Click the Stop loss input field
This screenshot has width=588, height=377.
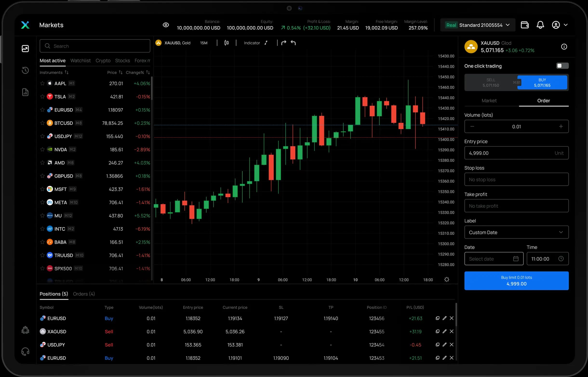pyautogui.click(x=516, y=179)
